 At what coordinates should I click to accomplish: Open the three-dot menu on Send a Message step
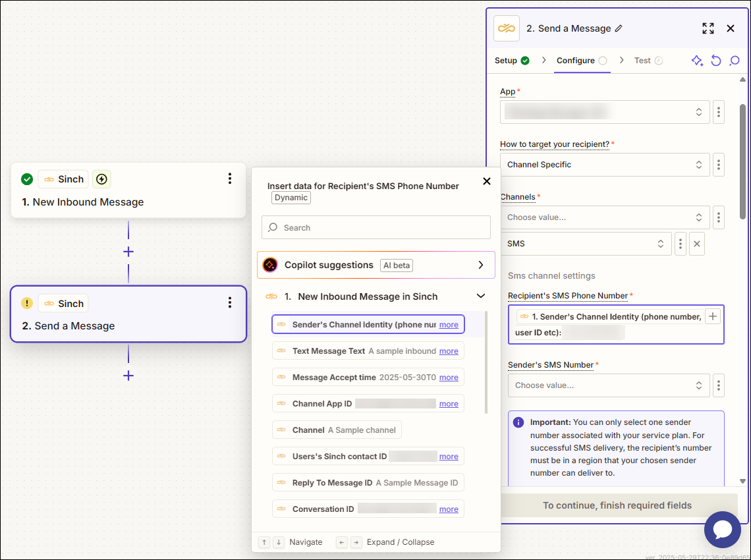229,302
